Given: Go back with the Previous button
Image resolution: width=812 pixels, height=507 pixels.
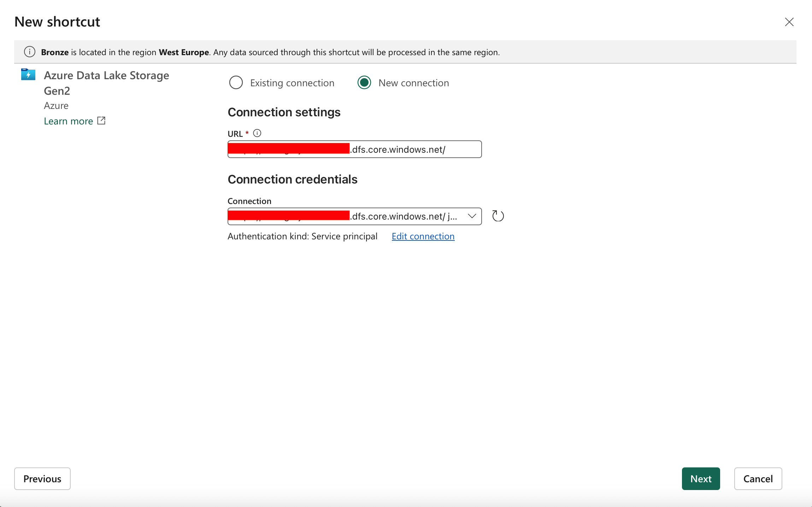Looking at the screenshot, I should click(x=42, y=479).
